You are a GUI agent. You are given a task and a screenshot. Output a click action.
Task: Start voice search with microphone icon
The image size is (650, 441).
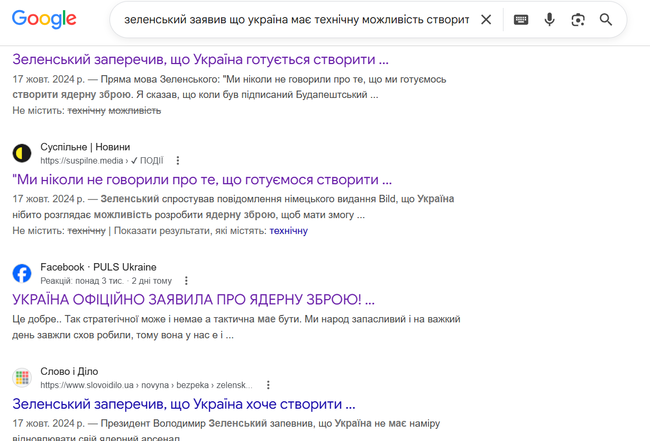(549, 19)
